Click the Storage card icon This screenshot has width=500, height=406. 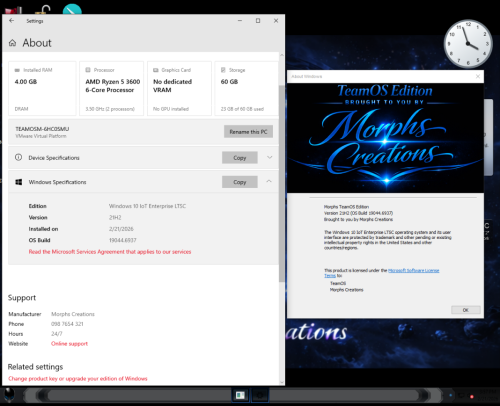[223, 70]
